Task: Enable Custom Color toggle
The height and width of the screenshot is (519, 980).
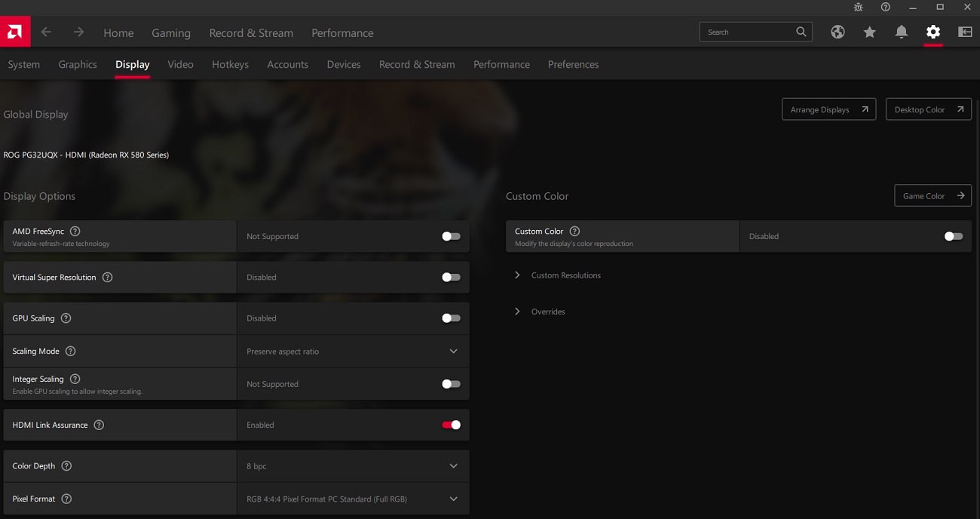Action: (954, 236)
